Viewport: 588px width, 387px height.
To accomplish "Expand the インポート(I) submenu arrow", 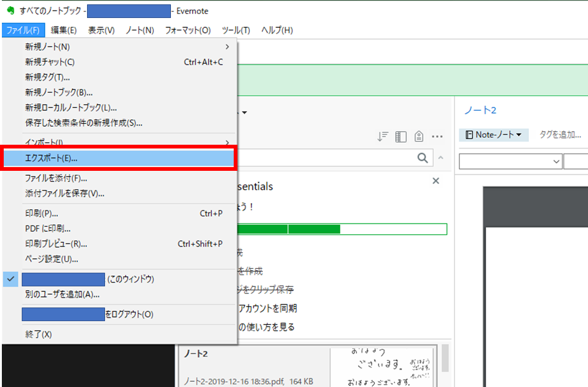I will (x=227, y=142).
